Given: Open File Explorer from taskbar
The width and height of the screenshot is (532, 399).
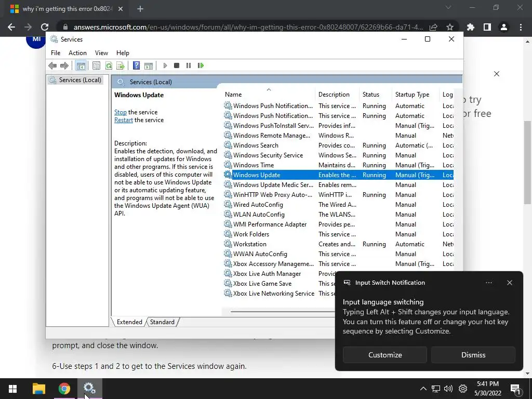Looking at the screenshot, I should [x=38, y=389].
